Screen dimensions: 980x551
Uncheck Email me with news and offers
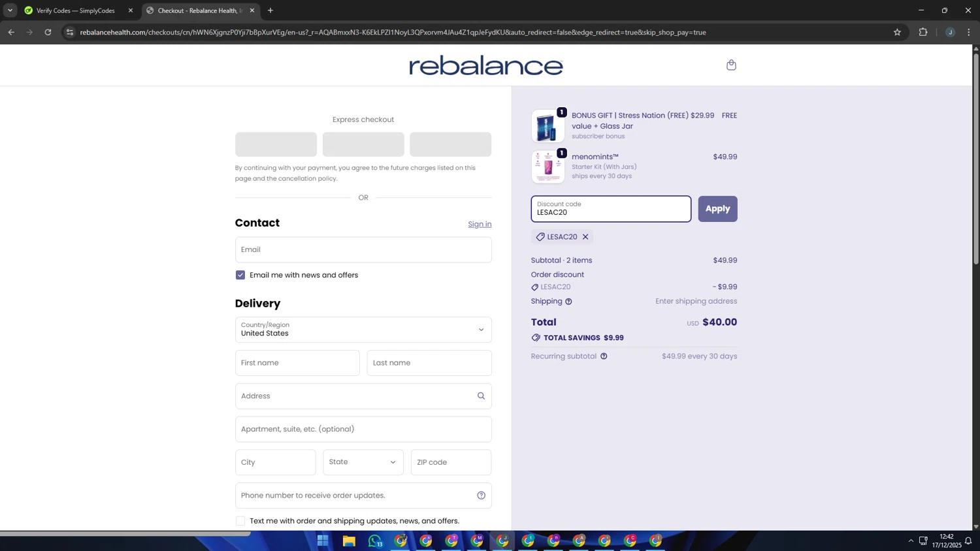coord(240,275)
